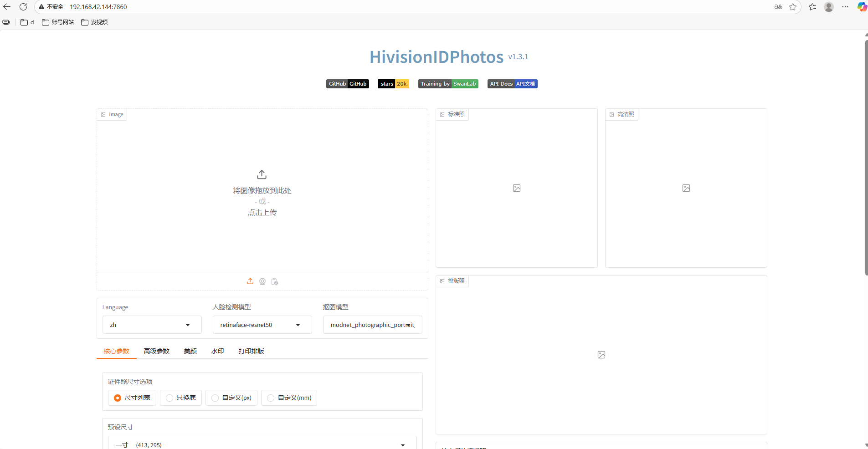Click the favorites star in the address bar
The image size is (868, 449).
[793, 7]
